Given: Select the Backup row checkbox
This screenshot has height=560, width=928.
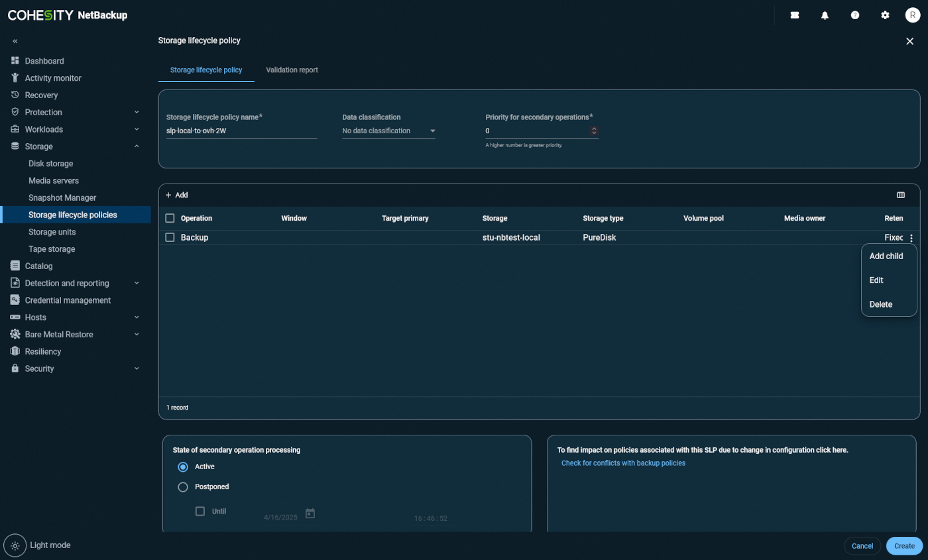Looking at the screenshot, I should (x=170, y=237).
